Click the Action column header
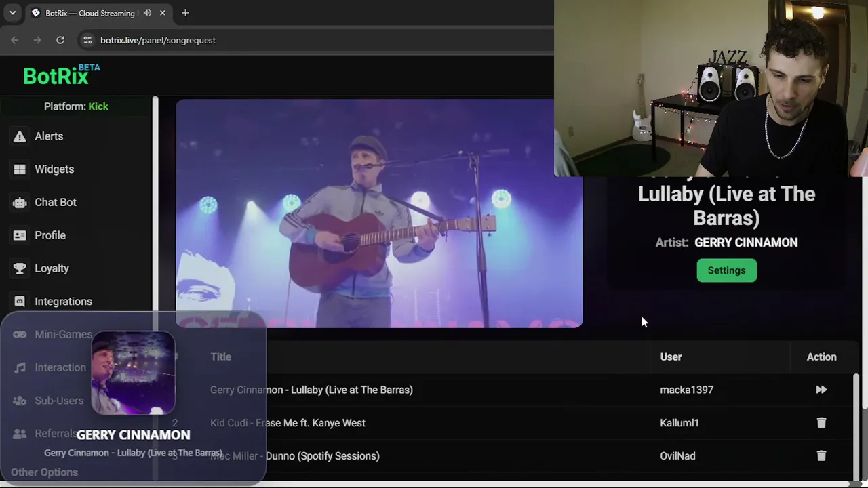The height and width of the screenshot is (488, 868). 821,357
